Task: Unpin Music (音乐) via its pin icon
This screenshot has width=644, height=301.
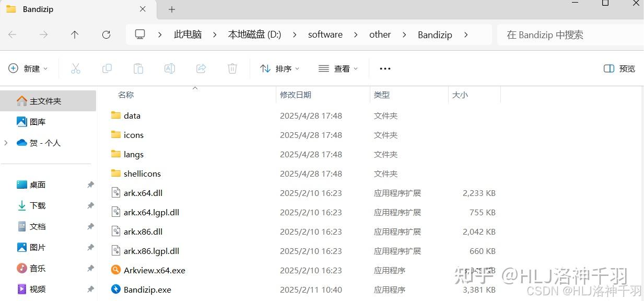Action: tap(90, 268)
